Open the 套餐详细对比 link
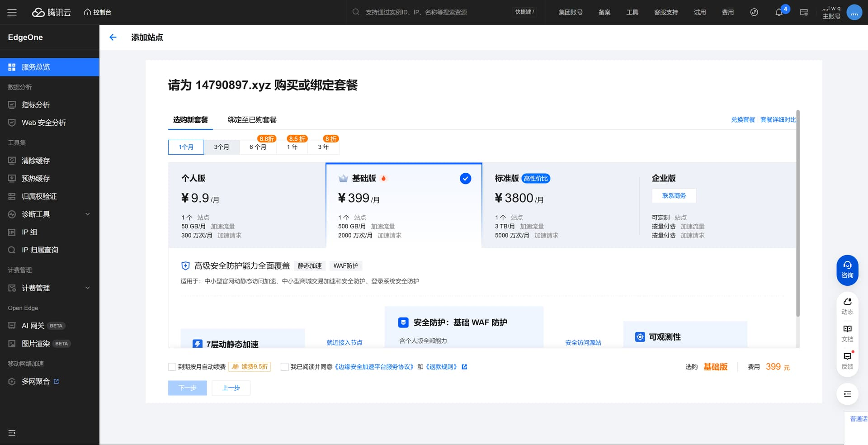 778,120
